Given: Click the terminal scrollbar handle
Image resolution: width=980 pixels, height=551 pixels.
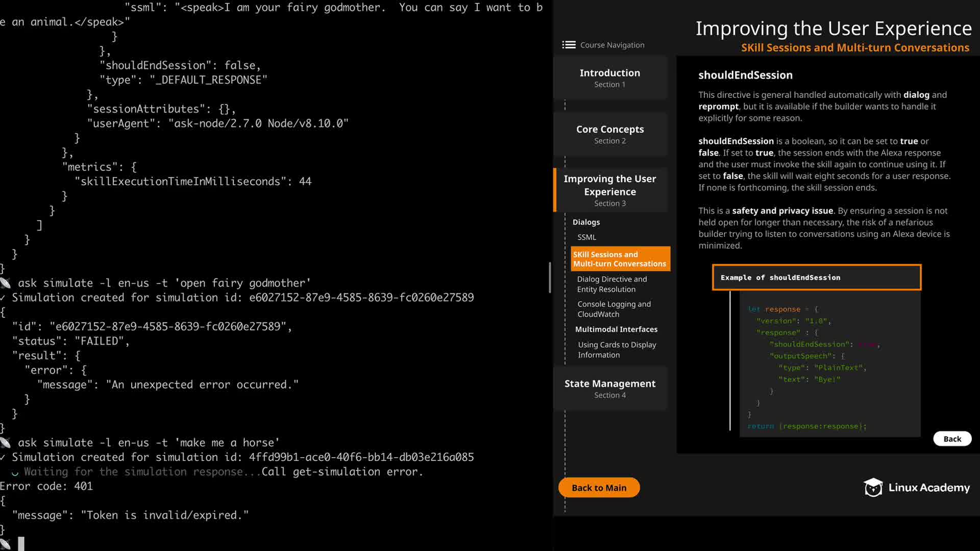Looking at the screenshot, I should click(x=550, y=278).
